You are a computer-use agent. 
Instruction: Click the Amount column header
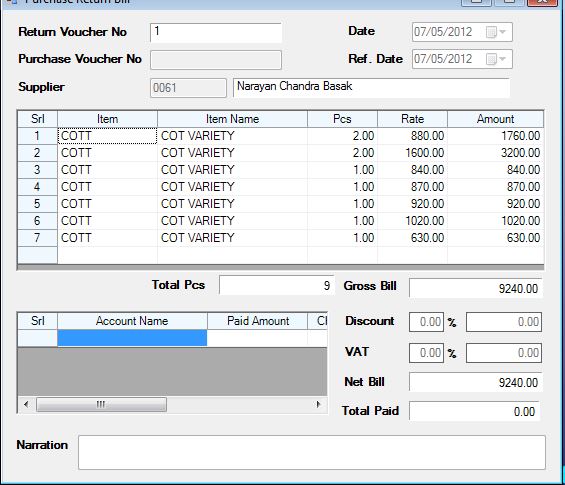[x=495, y=119]
